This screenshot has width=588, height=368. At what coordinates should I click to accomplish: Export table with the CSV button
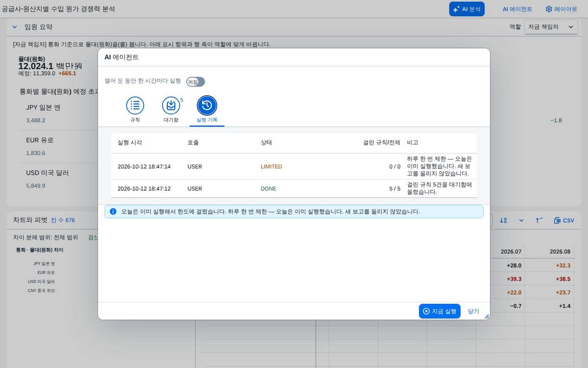[x=564, y=220]
